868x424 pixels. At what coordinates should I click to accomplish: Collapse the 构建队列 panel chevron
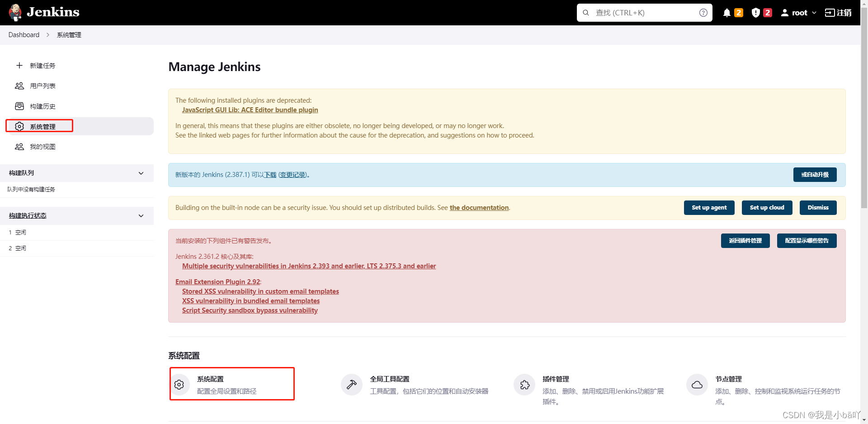tap(141, 173)
